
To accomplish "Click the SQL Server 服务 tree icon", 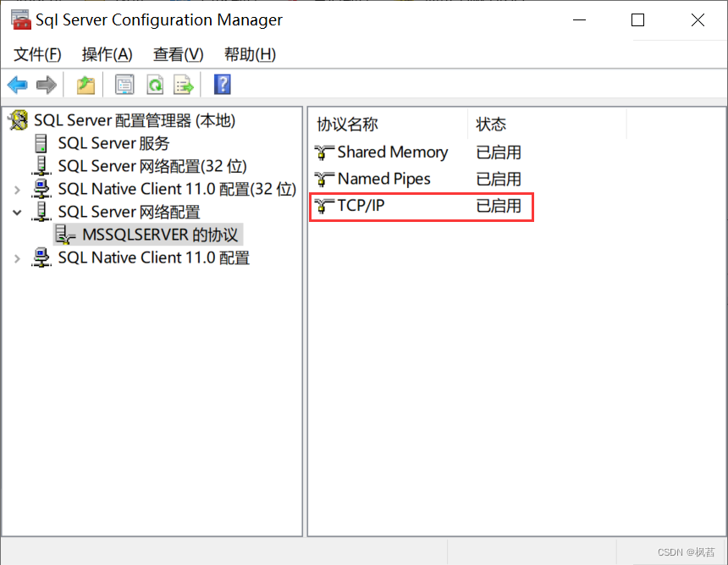I will tap(41, 143).
